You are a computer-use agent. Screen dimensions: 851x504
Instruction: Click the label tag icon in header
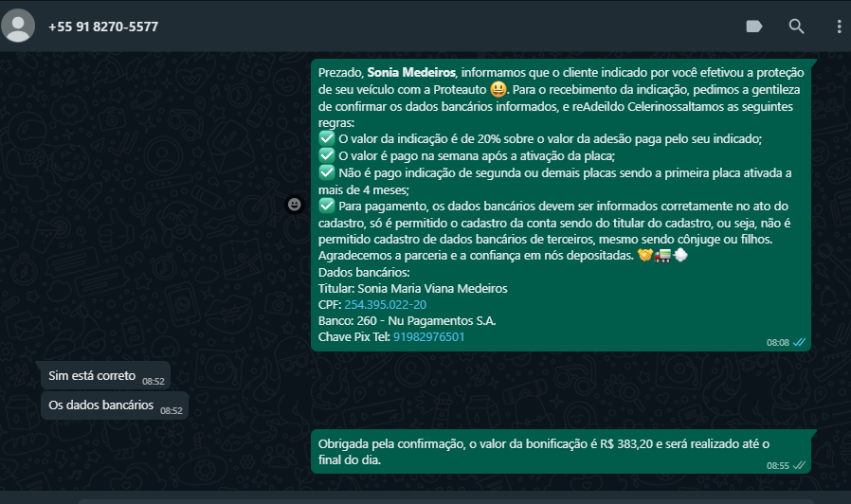pos(754,26)
